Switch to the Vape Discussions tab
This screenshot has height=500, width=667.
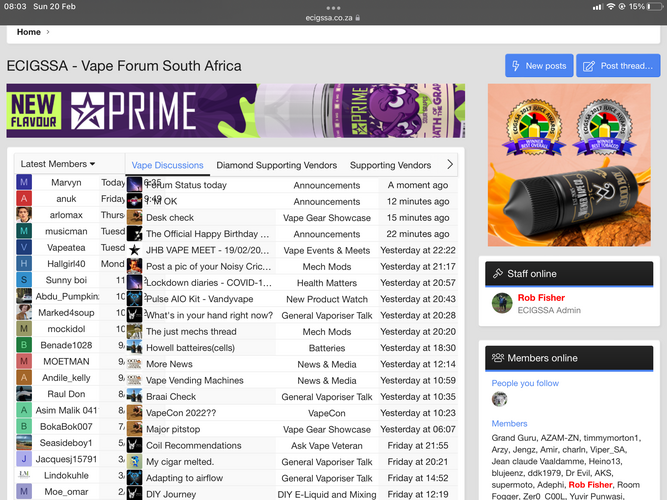pyautogui.click(x=167, y=165)
